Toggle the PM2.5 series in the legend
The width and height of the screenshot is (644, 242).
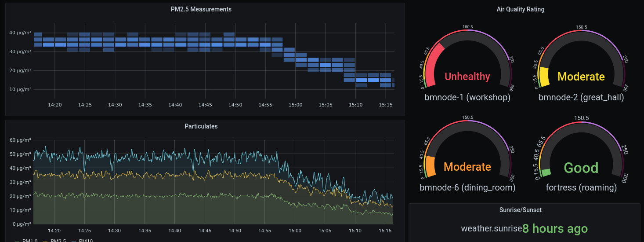click(x=58, y=240)
